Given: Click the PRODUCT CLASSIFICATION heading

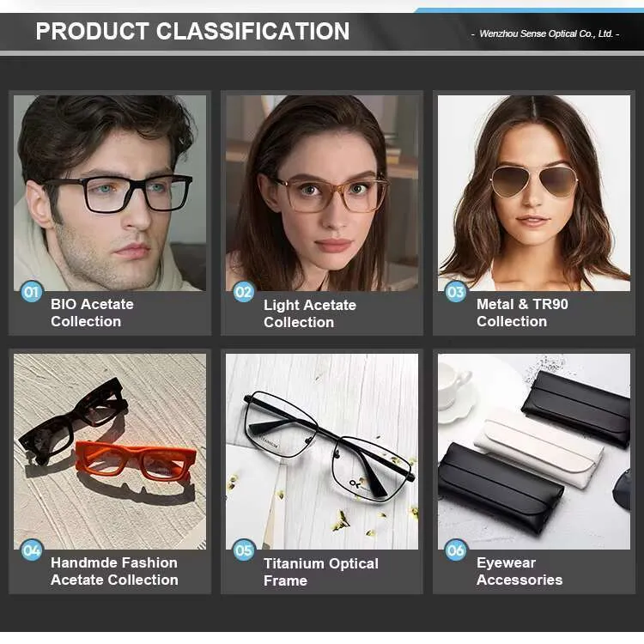Looking at the screenshot, I should tap(192, 31).
